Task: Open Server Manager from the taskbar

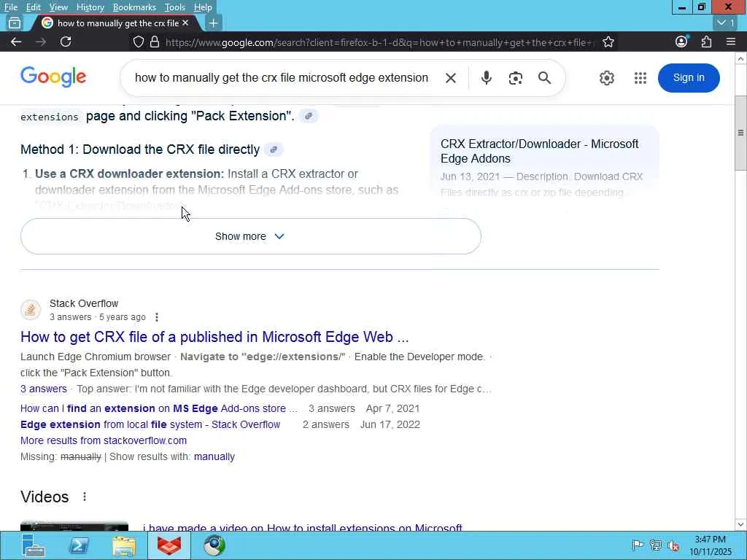Action: pyautogui.click(x=34, y=545)
